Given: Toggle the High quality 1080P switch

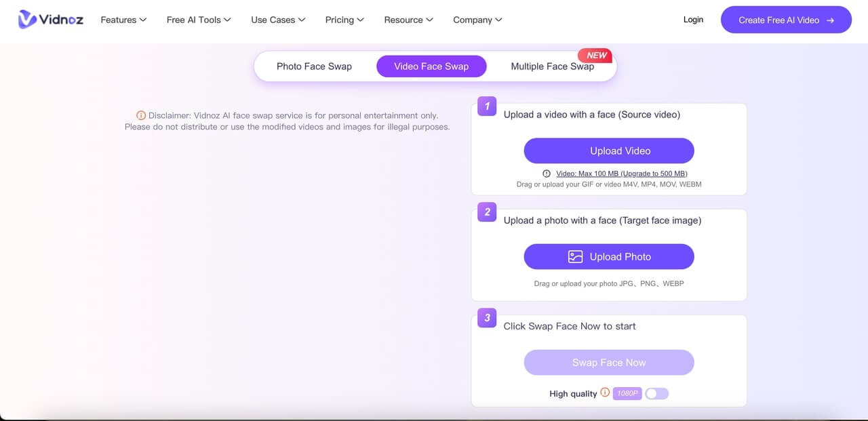Looking at the screenshot, I should [x=656, y=393].
